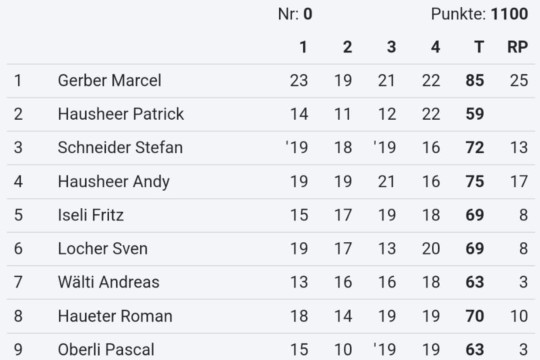540x360 pixels.
Task: Click Gerber Marcel's total of 85
Action: point(475,81)
